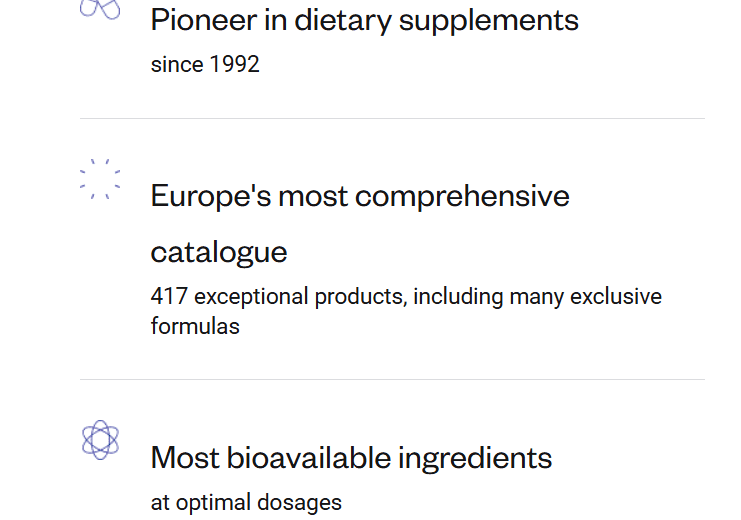
Task: Click the "Europe's most comprehensive" heading line
Action: (x=360, y=195)
